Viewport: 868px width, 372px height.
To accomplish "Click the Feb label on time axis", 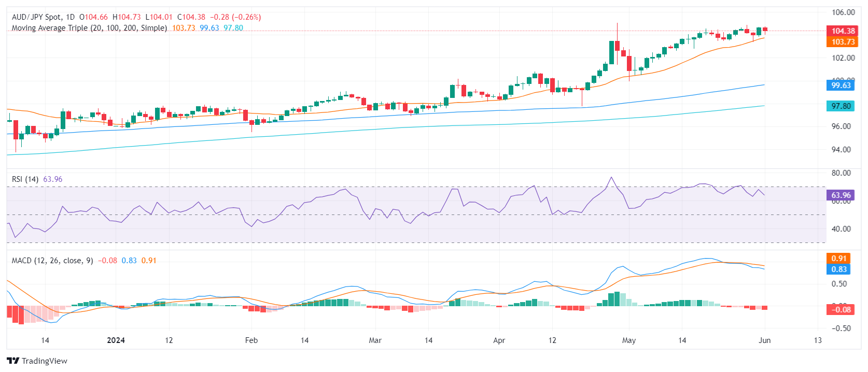I will [251, 340].
